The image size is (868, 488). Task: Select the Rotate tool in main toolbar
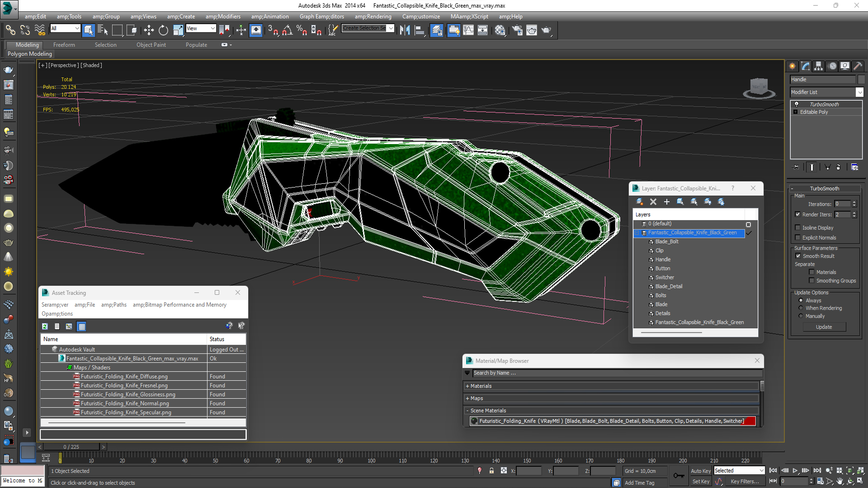(163, 30)
